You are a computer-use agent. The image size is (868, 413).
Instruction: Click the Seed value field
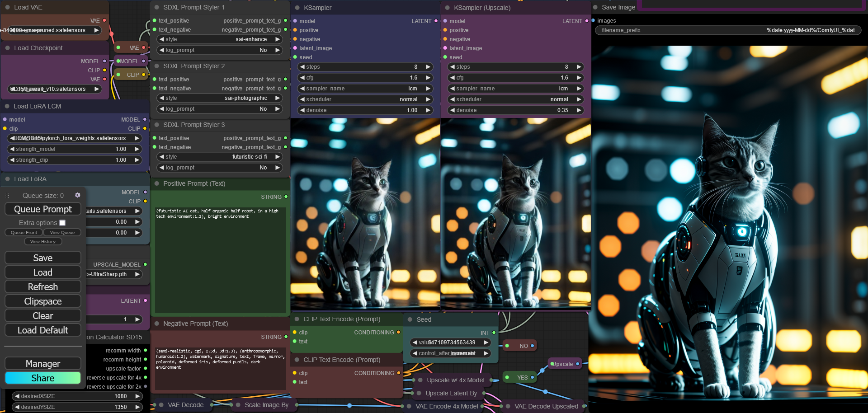451,343
